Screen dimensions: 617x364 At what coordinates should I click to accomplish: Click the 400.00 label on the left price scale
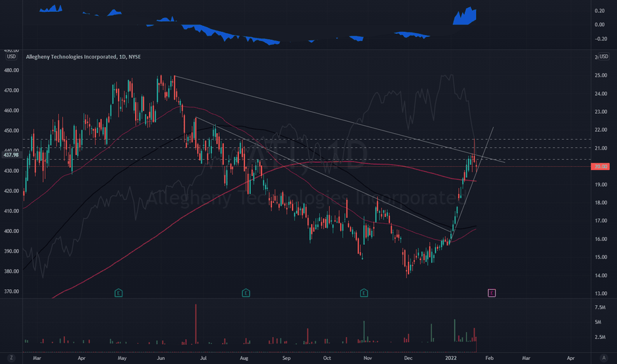11,232
